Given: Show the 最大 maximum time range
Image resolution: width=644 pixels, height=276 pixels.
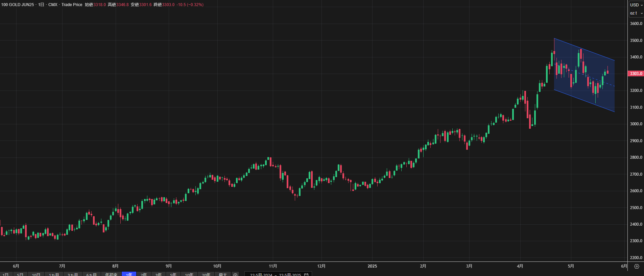Looking at the screenshot, I should point(222,274).
